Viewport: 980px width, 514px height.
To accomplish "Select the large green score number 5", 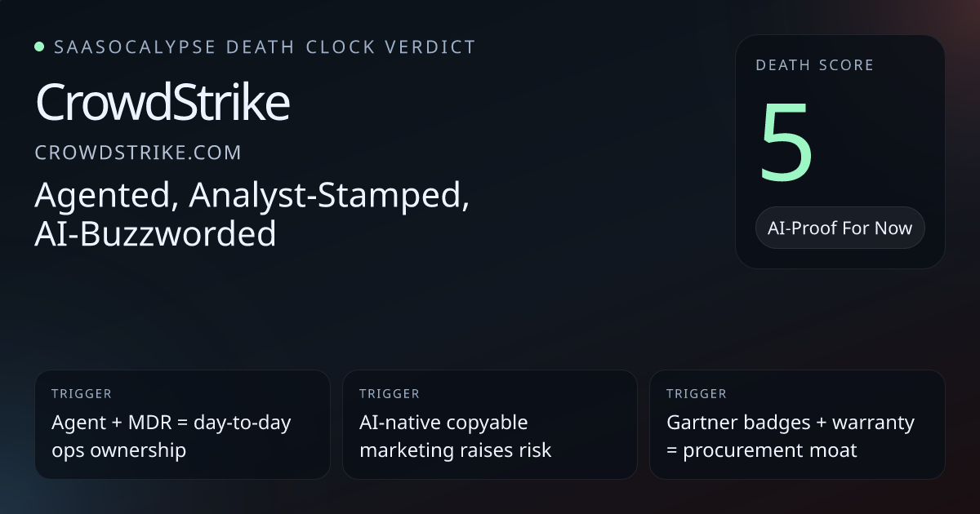I will [787, 143].
